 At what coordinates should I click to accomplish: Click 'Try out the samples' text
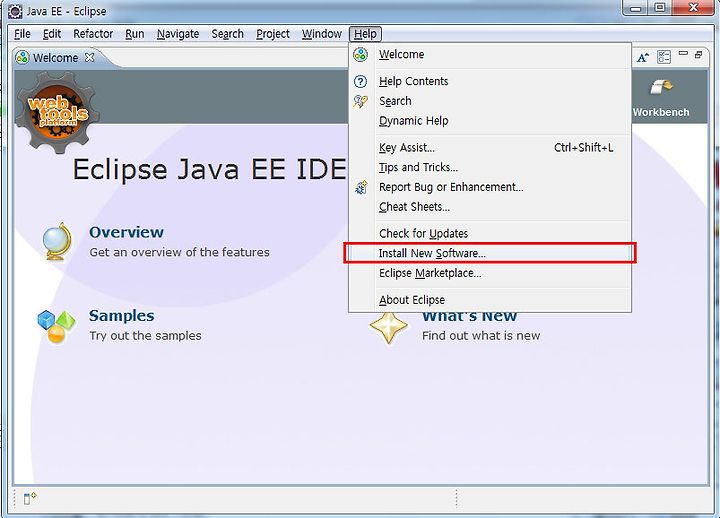(145, 336)
